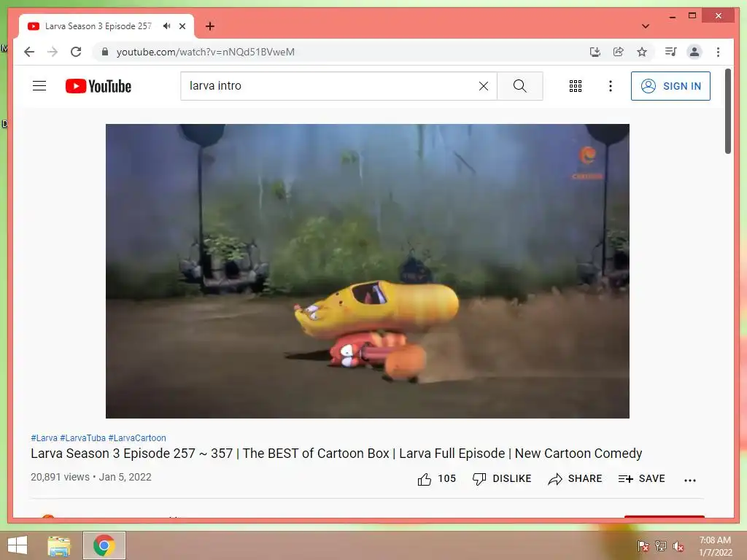Bookmark this page with the star icon
Screen dimensions: 747x560
(642, 52)
